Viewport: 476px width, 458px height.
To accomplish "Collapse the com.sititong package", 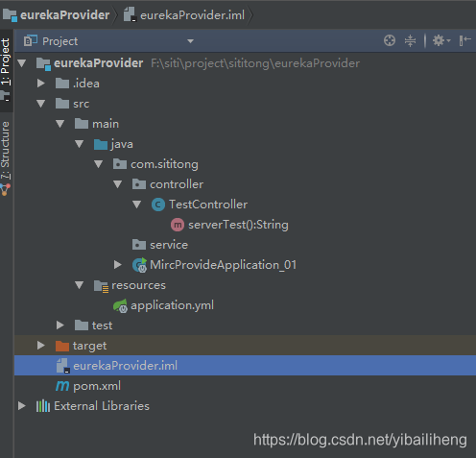I will click(x=99, y=164).
